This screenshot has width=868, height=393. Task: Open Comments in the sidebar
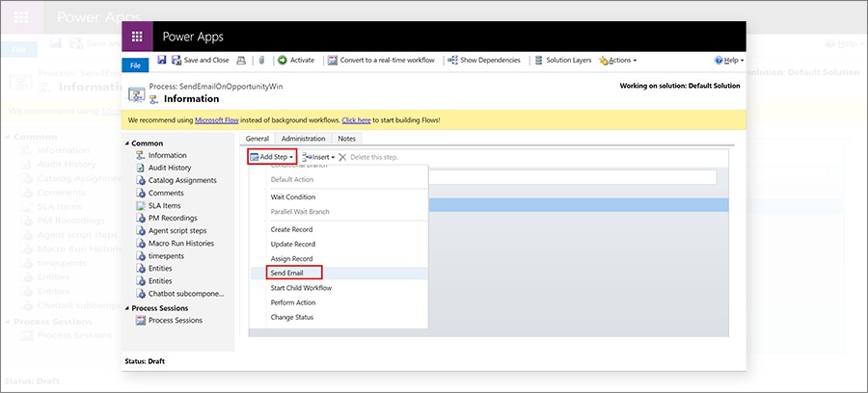166,193
